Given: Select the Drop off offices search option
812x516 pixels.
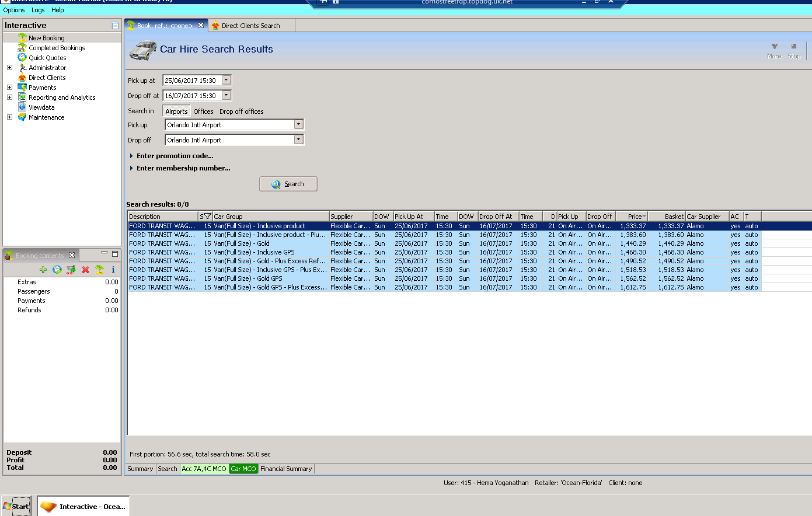Looking at the screenshot, I should coord(242,111).
